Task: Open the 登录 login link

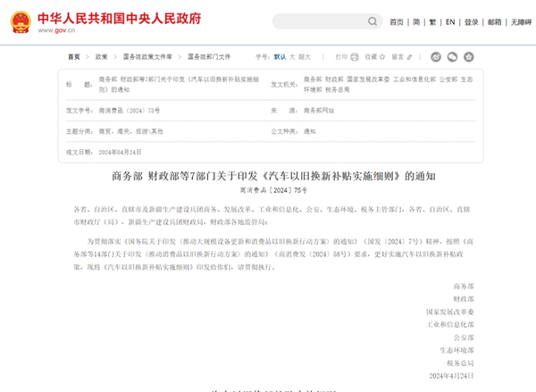Action: (471, 21)
